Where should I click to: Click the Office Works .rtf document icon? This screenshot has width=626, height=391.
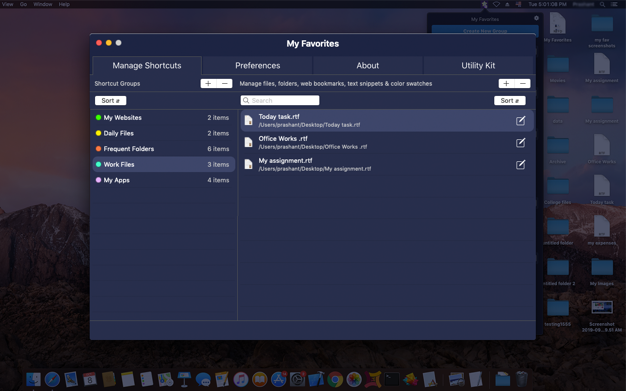pos(248,142)
